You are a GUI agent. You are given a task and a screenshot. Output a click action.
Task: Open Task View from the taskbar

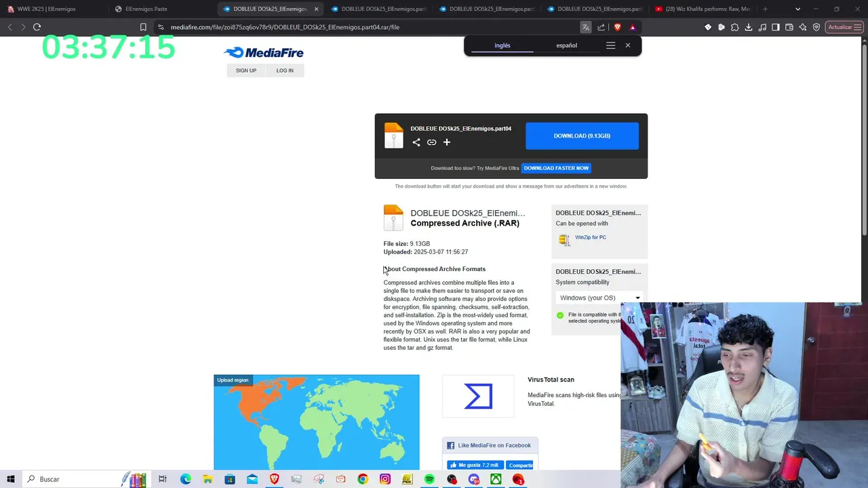(163, 479)
